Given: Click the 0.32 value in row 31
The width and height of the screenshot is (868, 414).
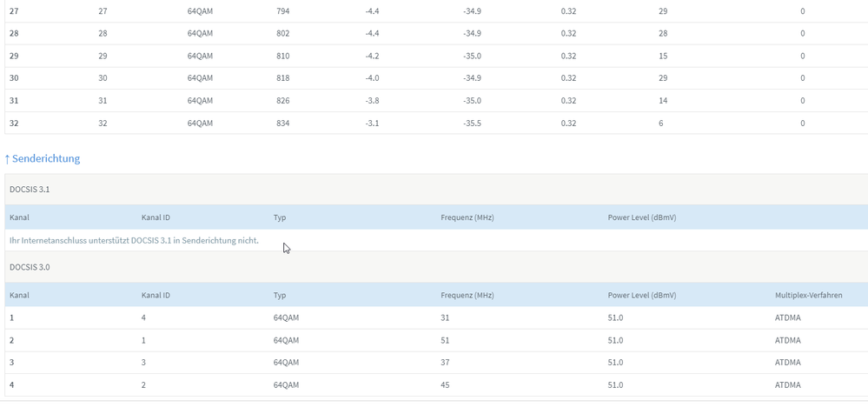Looking at the screenshot, I should pos(568,101).
